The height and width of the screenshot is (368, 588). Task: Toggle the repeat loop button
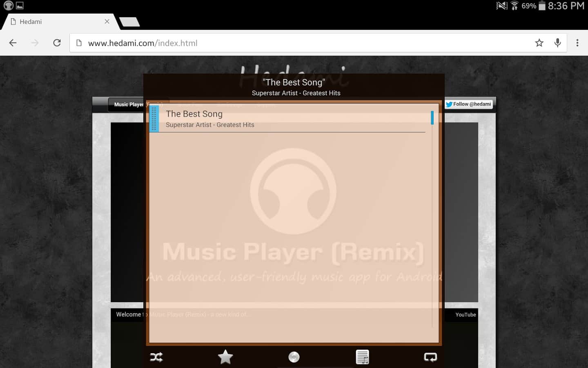click(x=430, y=357)
